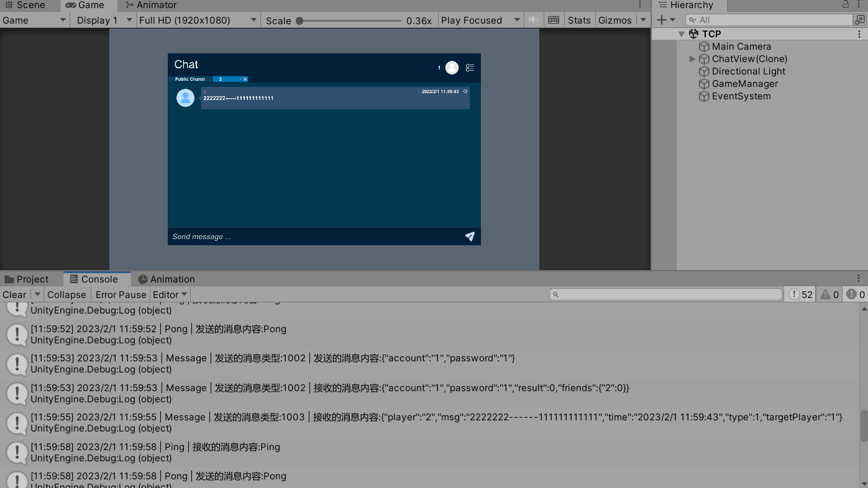Open the Animation tab

point(166,279)
